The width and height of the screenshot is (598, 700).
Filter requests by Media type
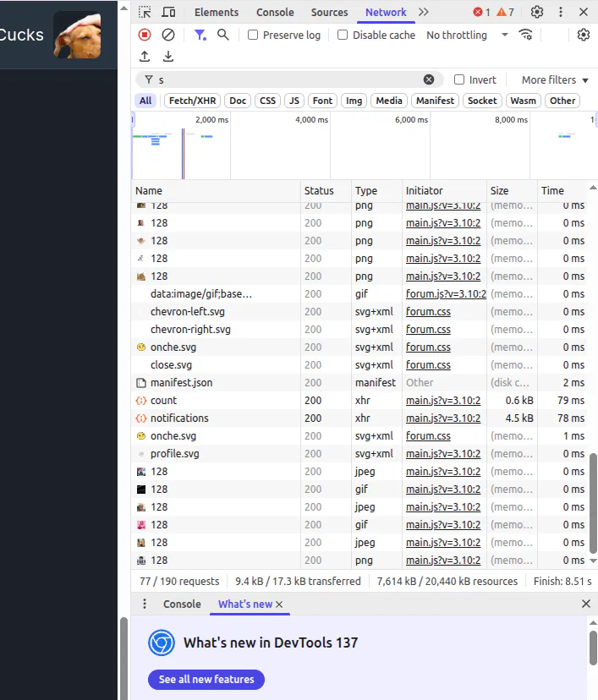point(389,101)
